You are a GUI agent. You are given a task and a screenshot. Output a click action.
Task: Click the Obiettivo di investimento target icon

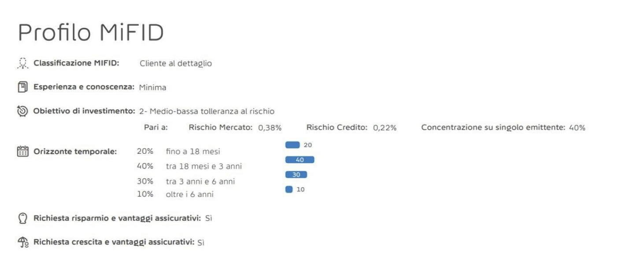coord(22,111)
